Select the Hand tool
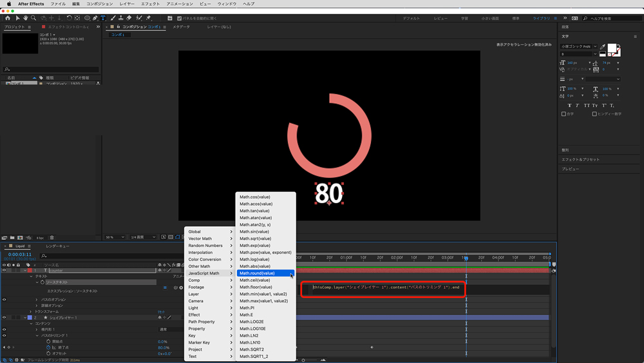644x363 pixels. click(x=26, y=18)
